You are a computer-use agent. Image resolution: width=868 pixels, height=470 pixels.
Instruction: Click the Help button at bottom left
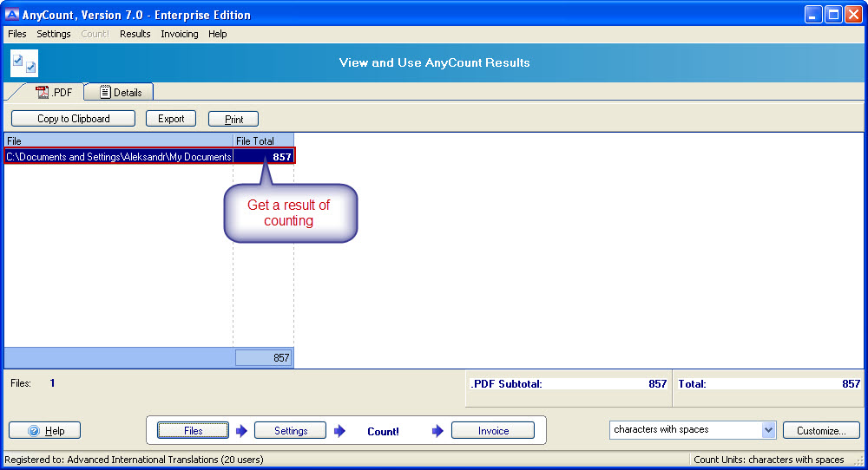pos(45,431)
